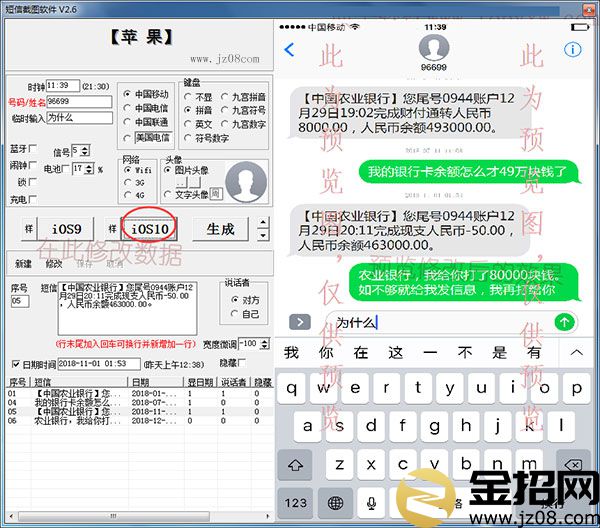Toggle the 锁 checkbox

pyautogui.click(x=33, y=182)
